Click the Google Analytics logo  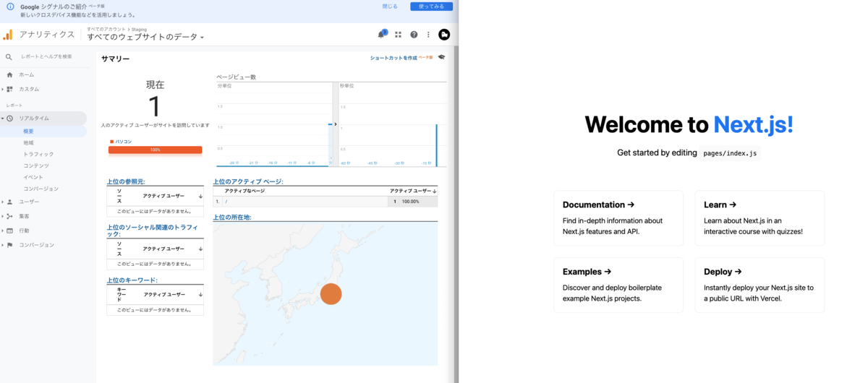(x=7, y=35)
